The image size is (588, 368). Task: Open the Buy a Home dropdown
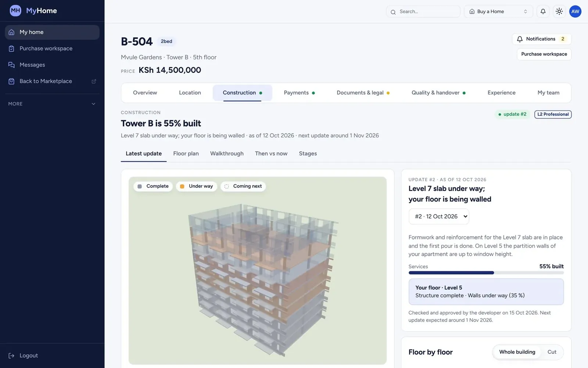499,11
